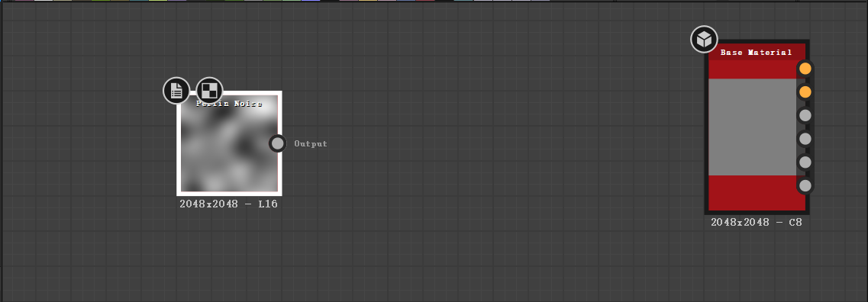Viewport: 868px width, 302px height.
Task: Click the Base Material title header
Action: pos(757,53)
